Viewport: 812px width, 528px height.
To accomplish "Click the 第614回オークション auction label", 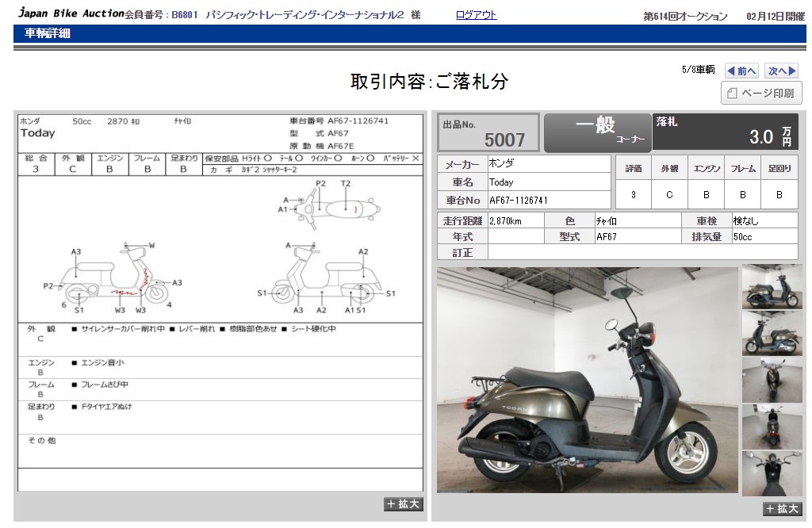I will (x=685, y=17).
